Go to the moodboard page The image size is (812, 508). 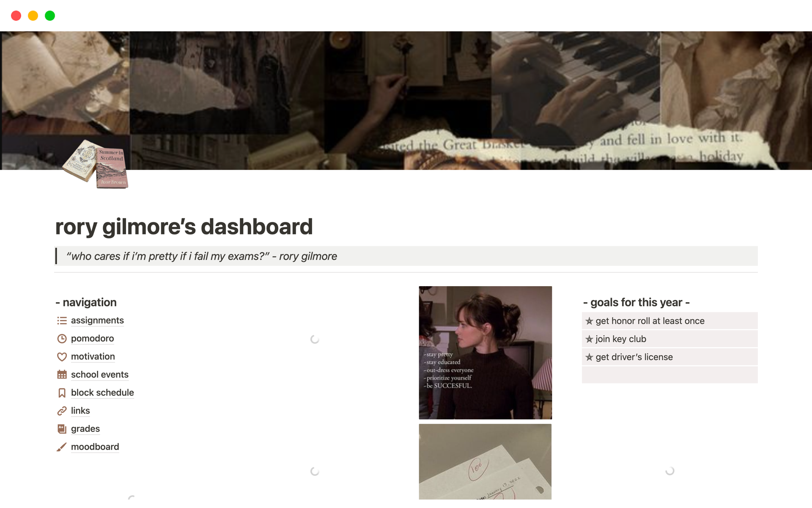click(x=95, y=447)
